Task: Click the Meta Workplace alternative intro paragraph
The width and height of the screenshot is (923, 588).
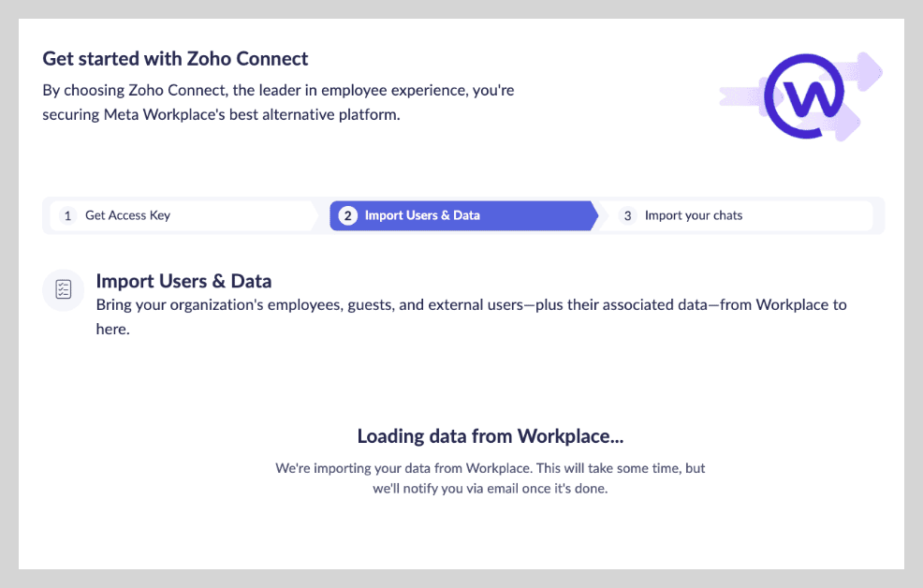Action: (278, 103)
